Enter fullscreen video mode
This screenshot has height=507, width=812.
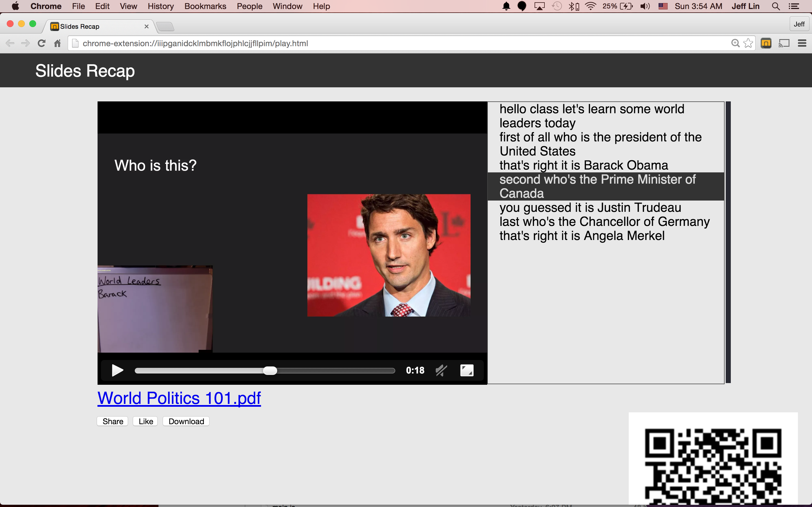pos(467,370)
